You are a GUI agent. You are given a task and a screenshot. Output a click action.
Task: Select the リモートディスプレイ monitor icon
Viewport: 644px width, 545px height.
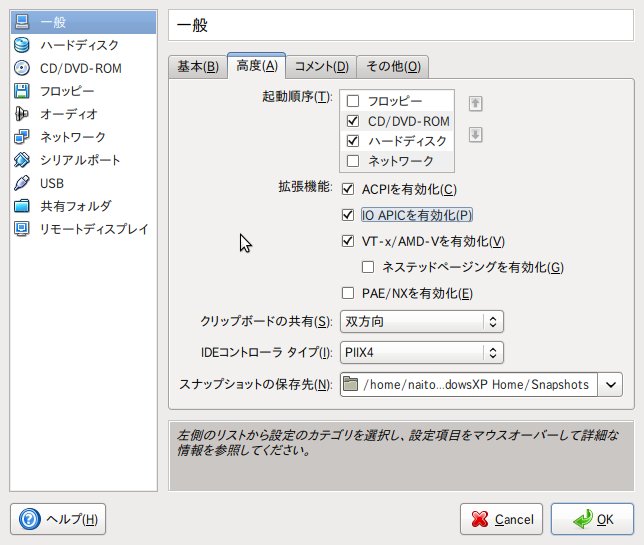tap(22, 229)
